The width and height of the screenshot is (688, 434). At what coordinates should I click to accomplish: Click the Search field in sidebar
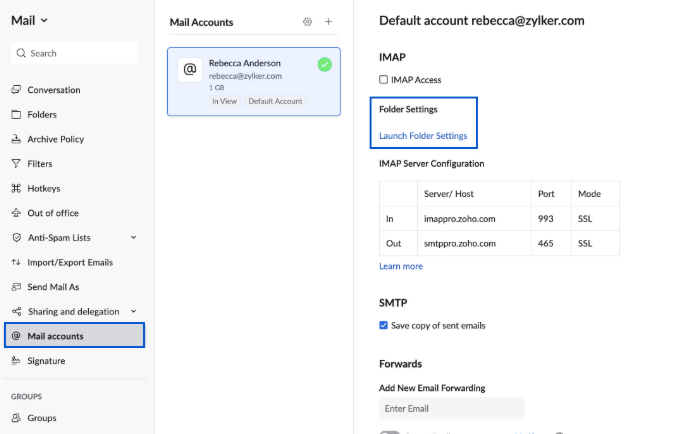click(x=74, y=53)
